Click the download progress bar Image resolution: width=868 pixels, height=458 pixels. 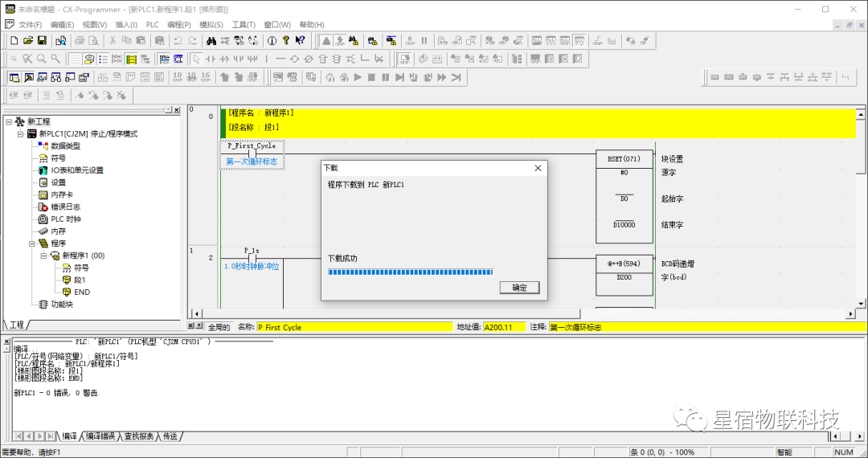point(410,272)
